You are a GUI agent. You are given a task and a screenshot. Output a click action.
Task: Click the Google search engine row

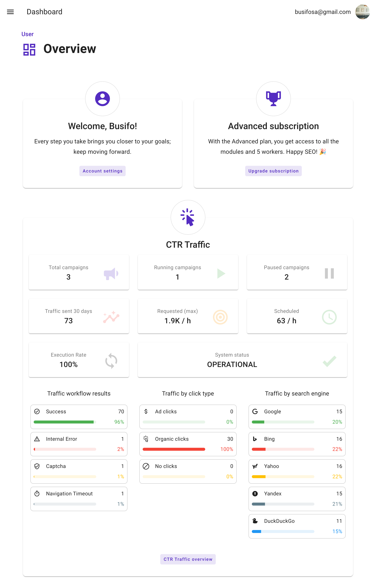(297, 417)
